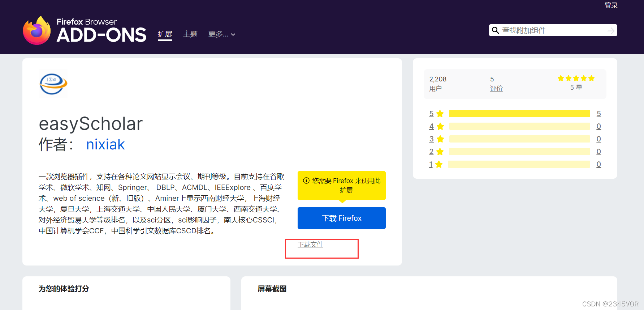Click the number 2 star-row label
644x310 pixels.
(431, 152)
